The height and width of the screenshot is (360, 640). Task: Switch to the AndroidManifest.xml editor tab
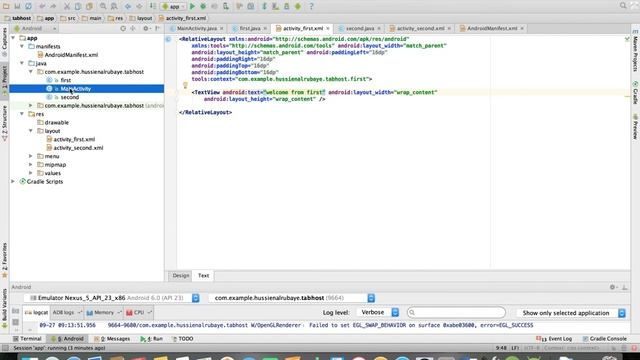click(x=492, y=29)
